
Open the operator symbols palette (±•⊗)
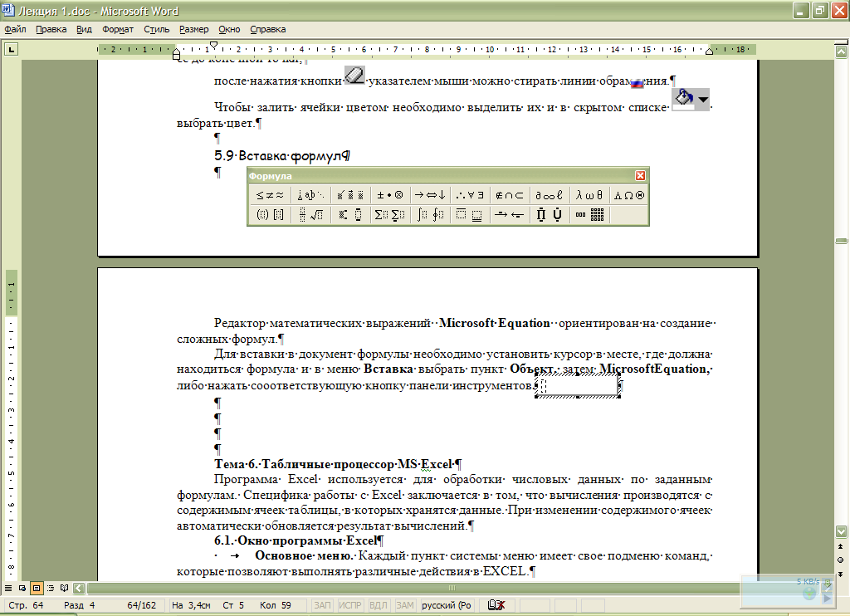(390, 195)
